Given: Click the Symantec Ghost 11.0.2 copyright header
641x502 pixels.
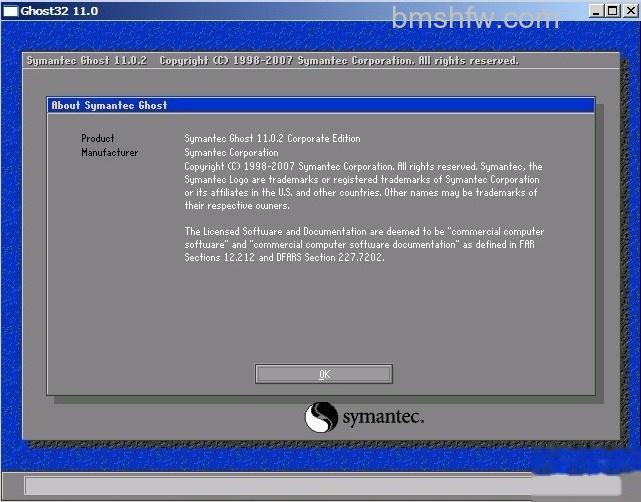Looking at the screenshot, I should coord(273,61).
